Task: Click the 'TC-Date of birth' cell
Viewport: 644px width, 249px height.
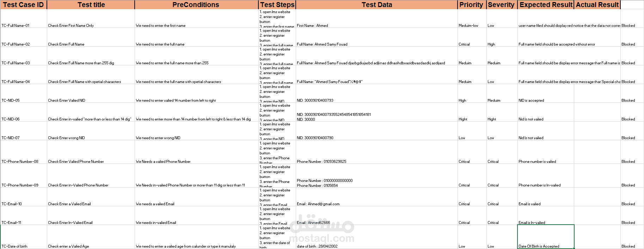Action: point(24,237)
